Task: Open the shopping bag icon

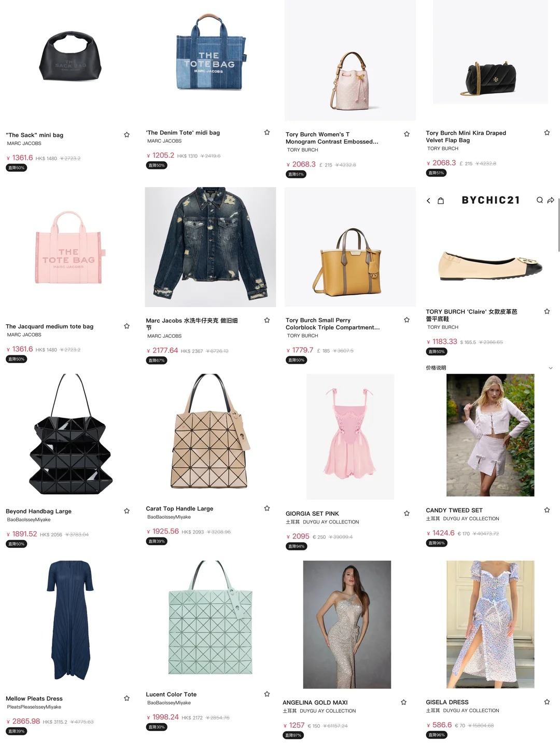Action: click(441, 201)
